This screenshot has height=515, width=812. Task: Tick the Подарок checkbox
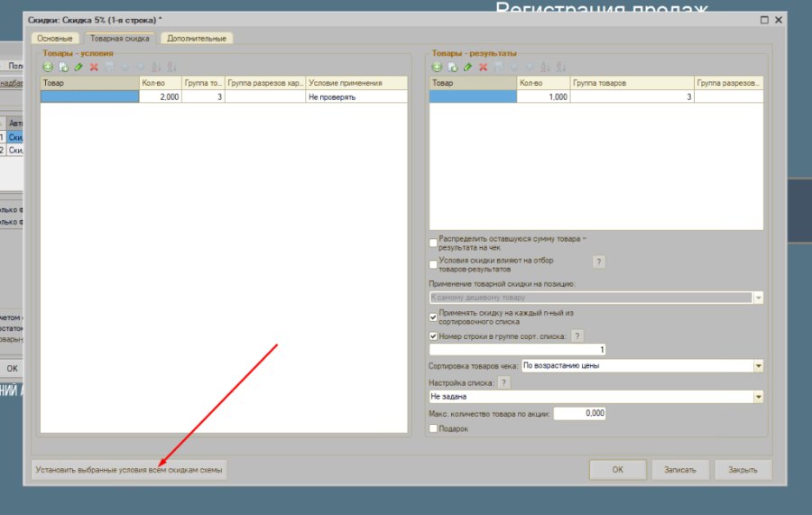[x=433, y=428]
